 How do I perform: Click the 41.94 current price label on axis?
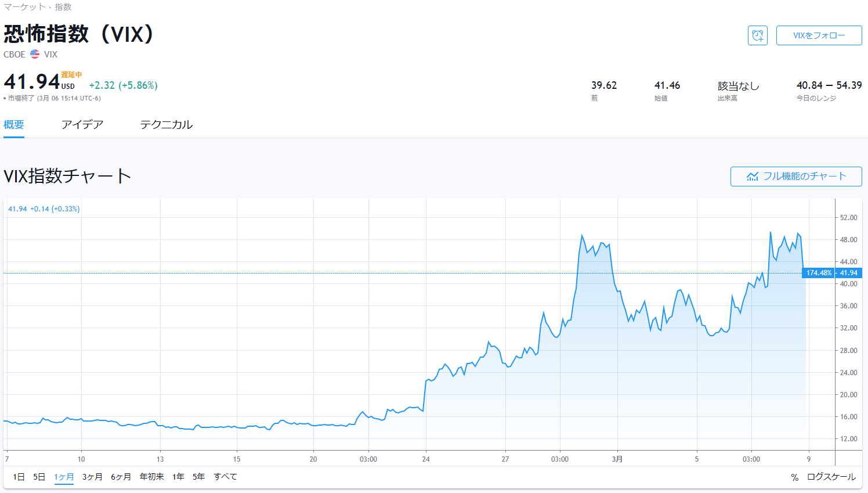[x=848, y=273]
